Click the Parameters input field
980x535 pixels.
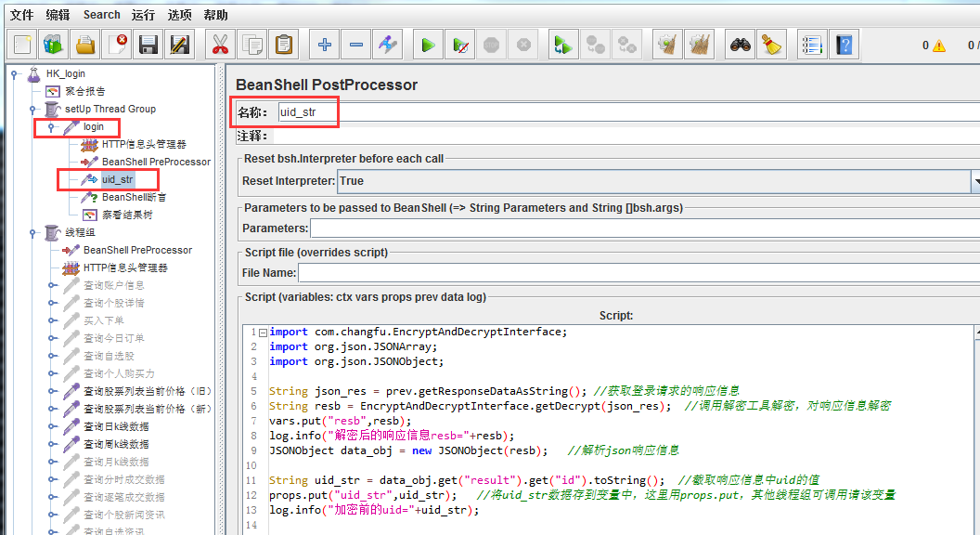[x=645, y=228]
